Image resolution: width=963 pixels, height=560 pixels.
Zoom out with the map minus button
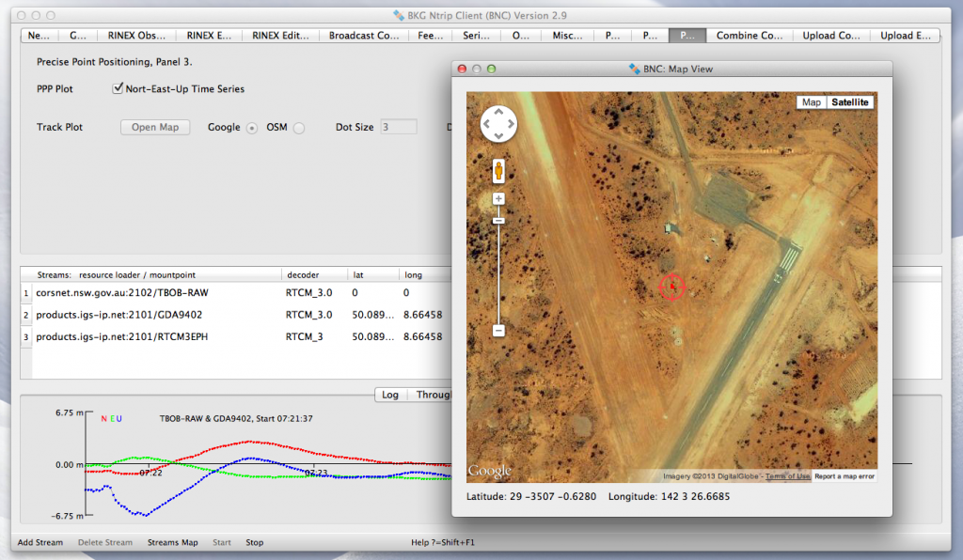tap(498, 331)
